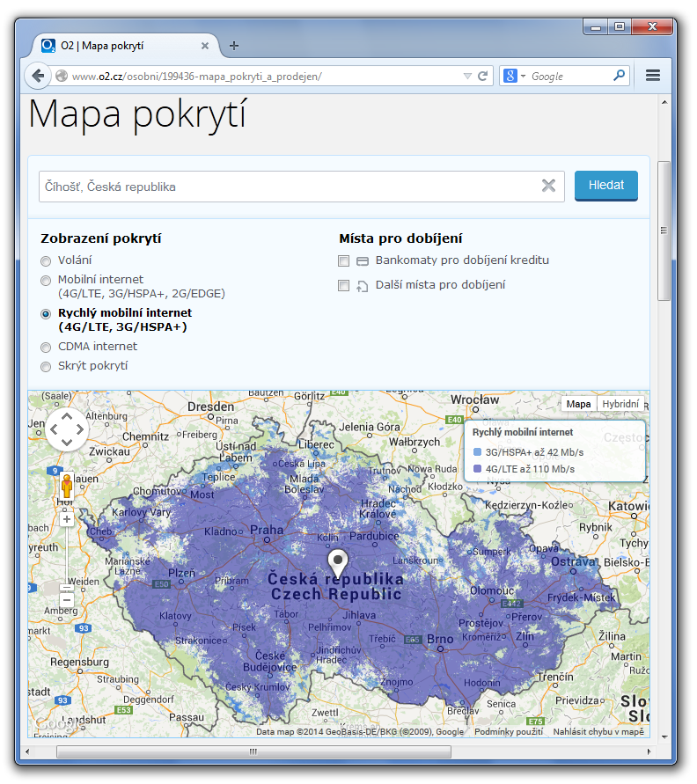Go back using the browser back arrow
697x784 pixels.
38,76
